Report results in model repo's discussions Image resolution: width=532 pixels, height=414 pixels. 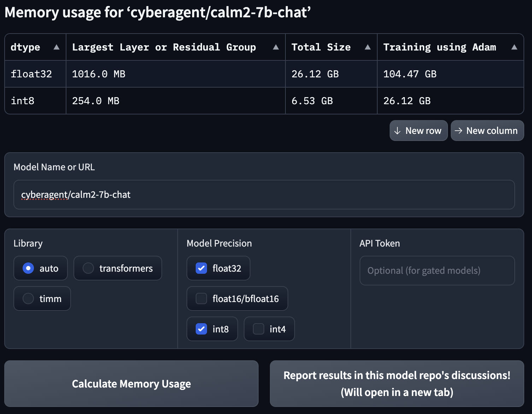tap(397, 384)
